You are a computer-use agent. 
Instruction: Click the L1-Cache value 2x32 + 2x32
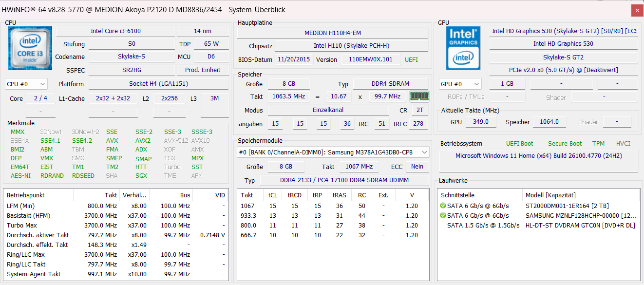tap(113, 98)
